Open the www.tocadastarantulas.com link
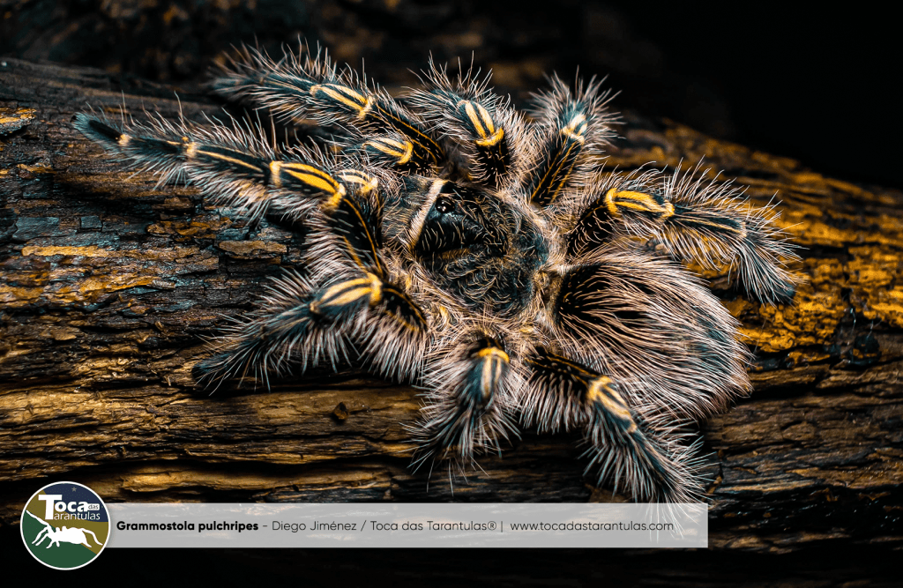 [592, 526]
